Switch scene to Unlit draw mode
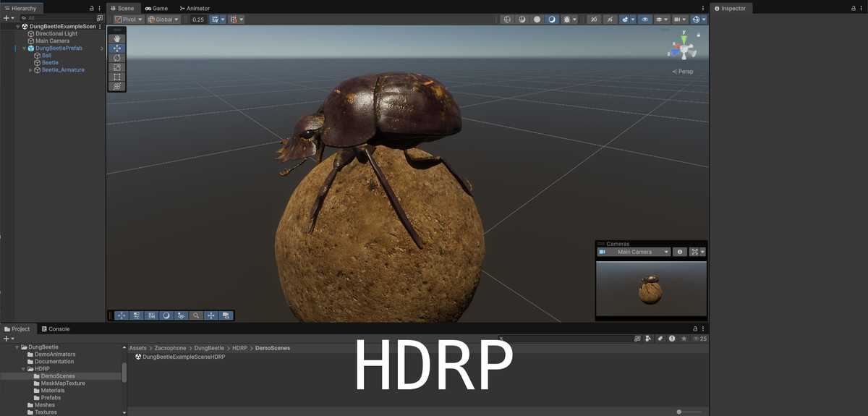 coord(537,20)
